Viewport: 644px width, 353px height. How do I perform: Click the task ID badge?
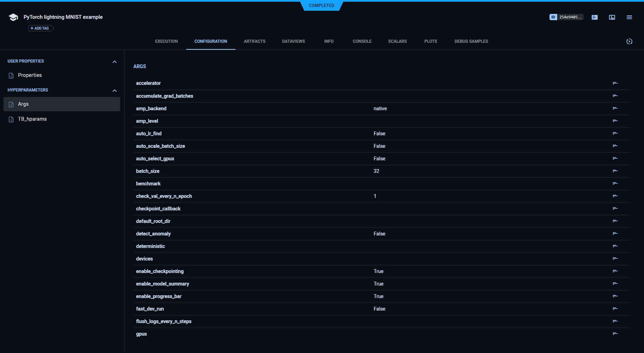click(566, 17)
